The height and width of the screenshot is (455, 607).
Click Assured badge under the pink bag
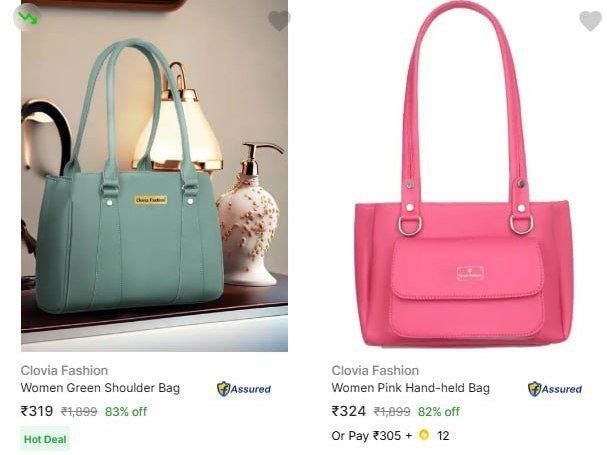click(555, 389)
